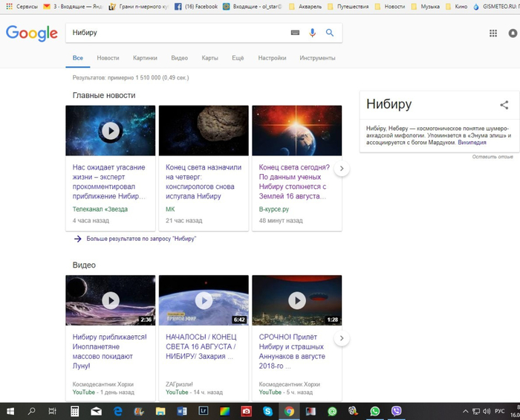
Task: Open video title НАЧАЛОСЬ КОНЕЦ СВЕТА 16 АВГУСТА
Action: [x=201, y=346]
